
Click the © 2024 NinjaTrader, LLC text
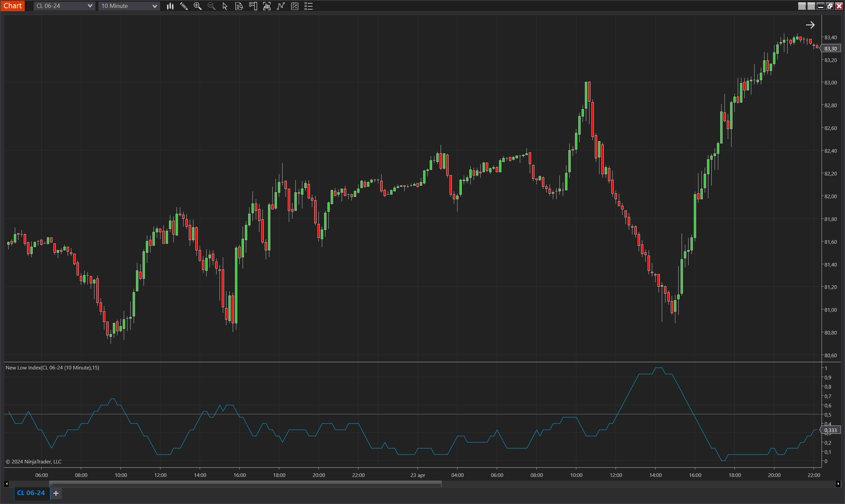tap(34, 461)
